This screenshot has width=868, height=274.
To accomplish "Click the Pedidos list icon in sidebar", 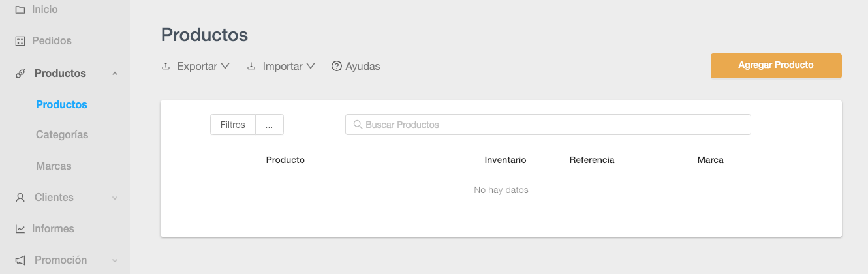I will pyautogui.click(x=20, y=41).
